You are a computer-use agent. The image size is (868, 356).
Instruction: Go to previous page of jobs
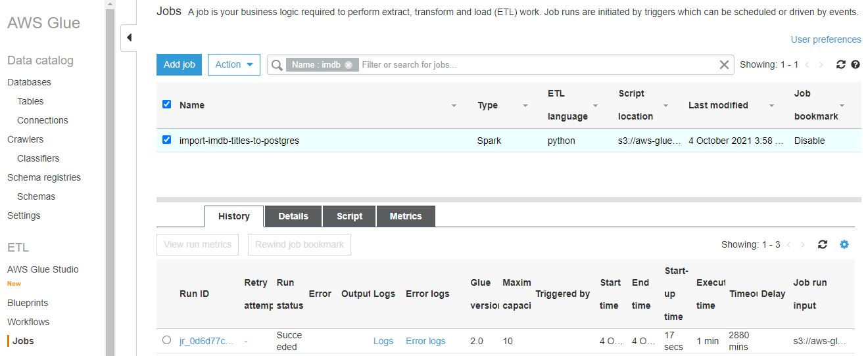click(806, 64)
